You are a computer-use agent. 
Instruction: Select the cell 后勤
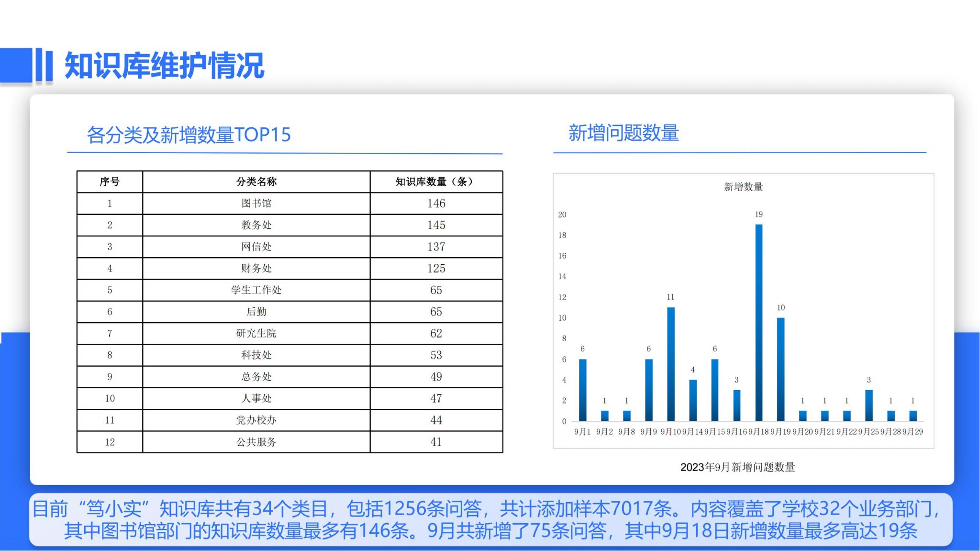(x=256, y=312)
